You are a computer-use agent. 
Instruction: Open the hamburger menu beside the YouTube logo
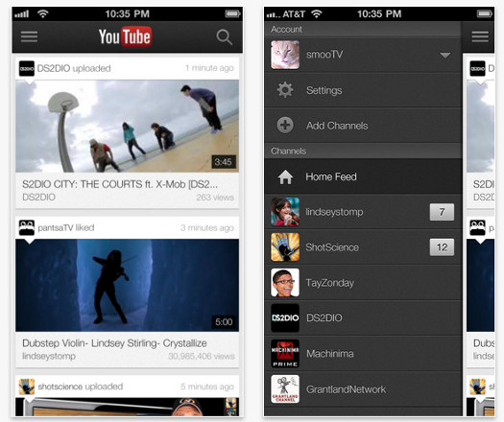[x=29, y=36]
